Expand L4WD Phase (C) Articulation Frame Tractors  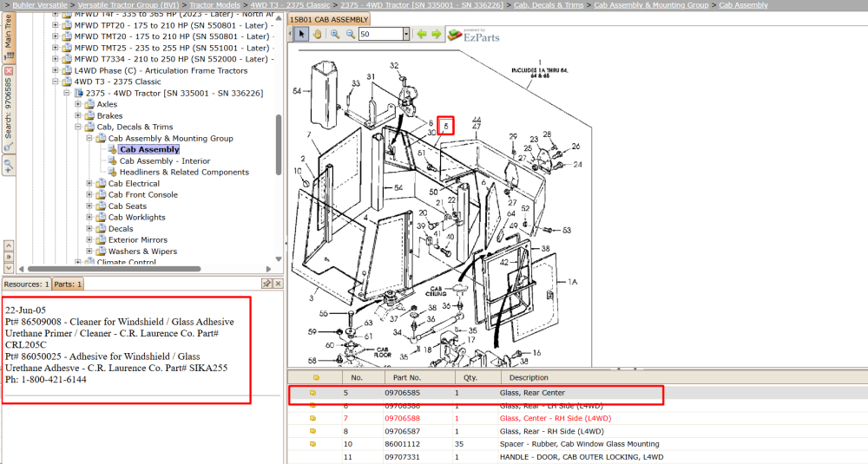pos(56,70)
